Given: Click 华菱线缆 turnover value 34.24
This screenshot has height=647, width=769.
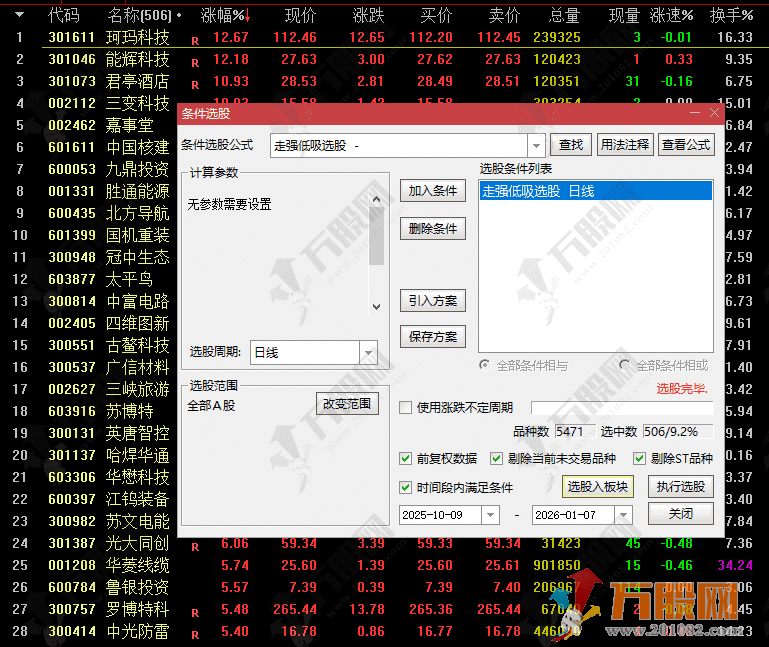Looking at the screenshot, I should point(735,565).
